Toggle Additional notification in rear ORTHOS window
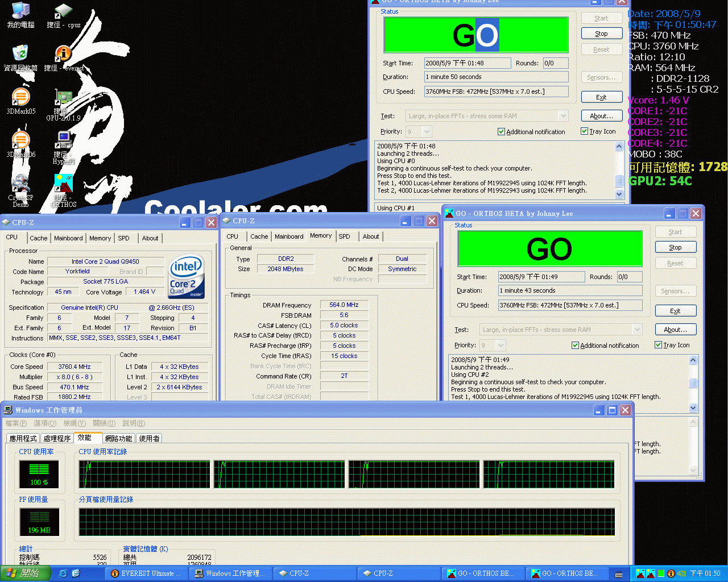The height and width of the screenshot is (582, 728). (x=501, y=131)
